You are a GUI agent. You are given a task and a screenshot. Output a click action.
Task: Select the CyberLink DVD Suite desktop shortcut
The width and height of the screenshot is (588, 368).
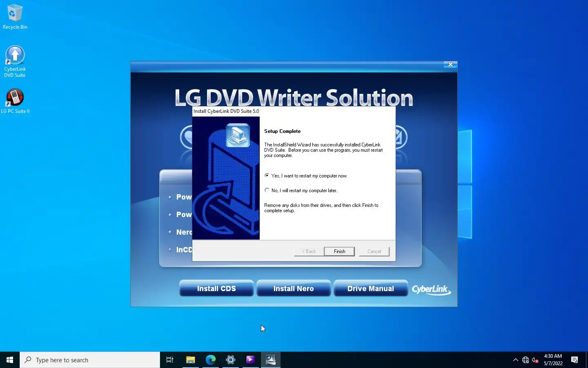click(15, 61)
